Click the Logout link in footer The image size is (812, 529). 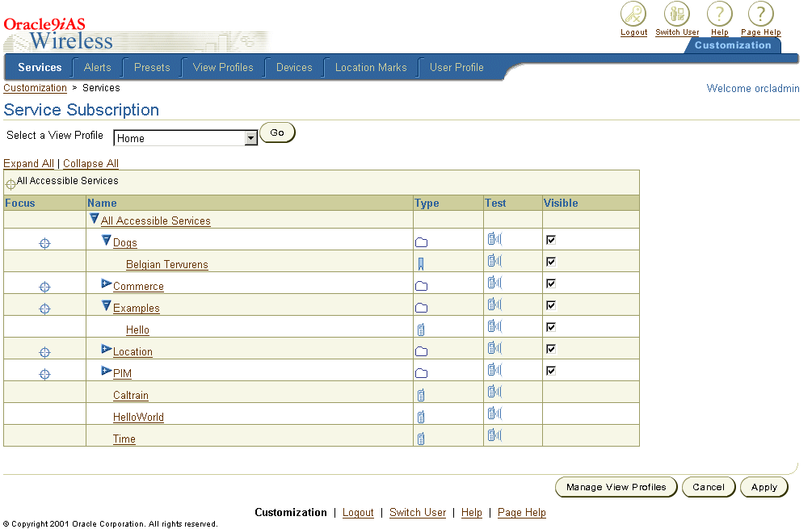[x=358, y=512]
